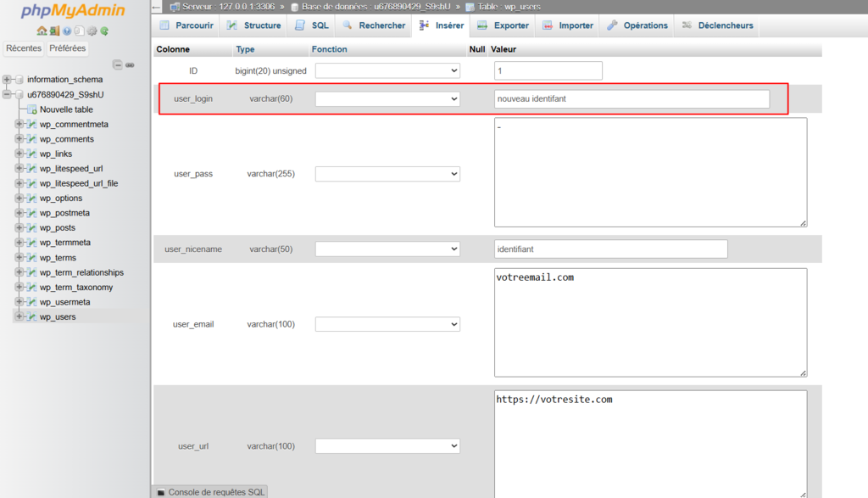Click the phpMyAdmin home icon
Image resolution: width=868 pixels, height=498 pixels.
click(42, 31)
